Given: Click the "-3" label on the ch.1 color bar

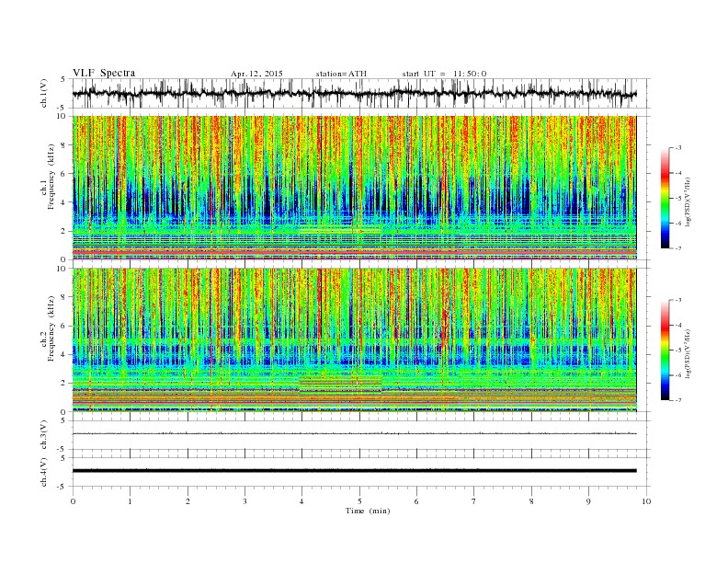Looking at the screenshot, I should (677, 148).
